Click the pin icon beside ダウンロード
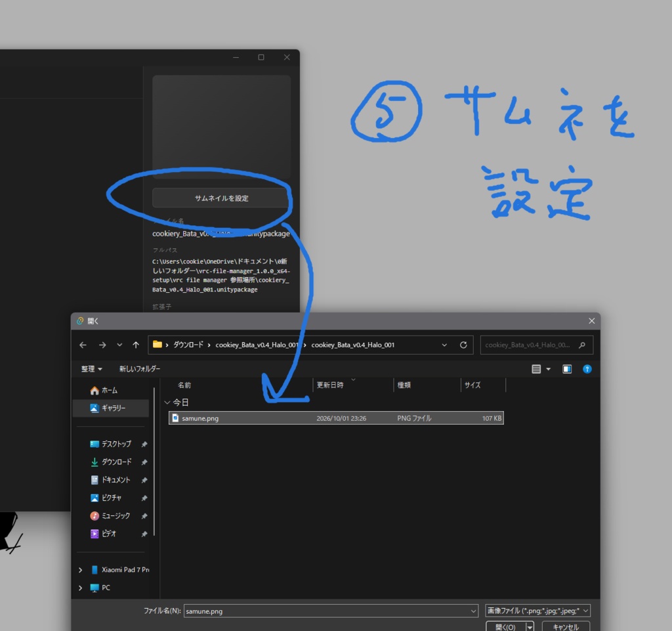Viewport: 672px width, 631px height. click(x=144, y=462)
